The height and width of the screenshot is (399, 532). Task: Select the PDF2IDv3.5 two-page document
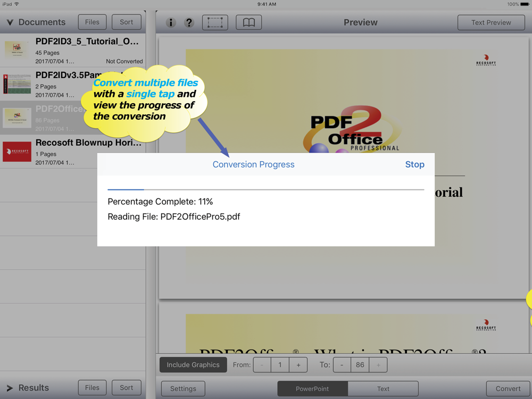pos(72,84)
